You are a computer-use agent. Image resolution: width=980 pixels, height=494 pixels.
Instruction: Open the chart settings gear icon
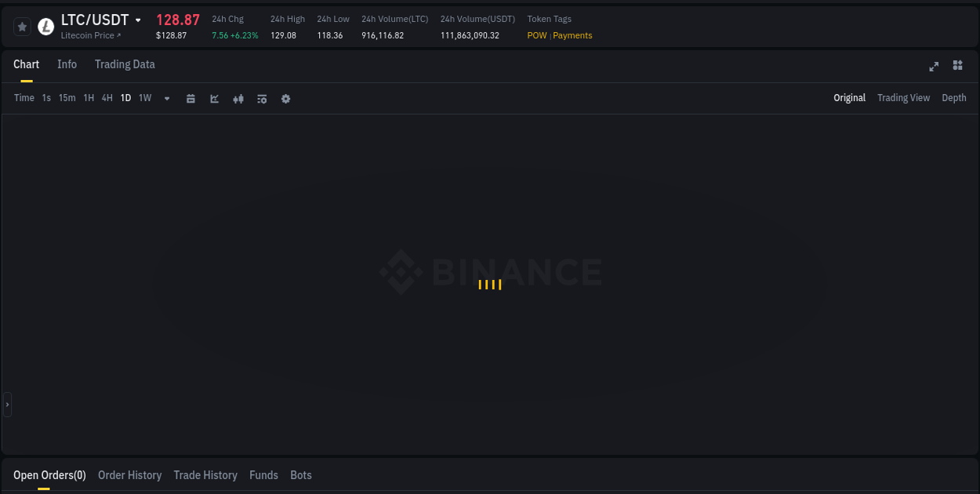[285, 98]
